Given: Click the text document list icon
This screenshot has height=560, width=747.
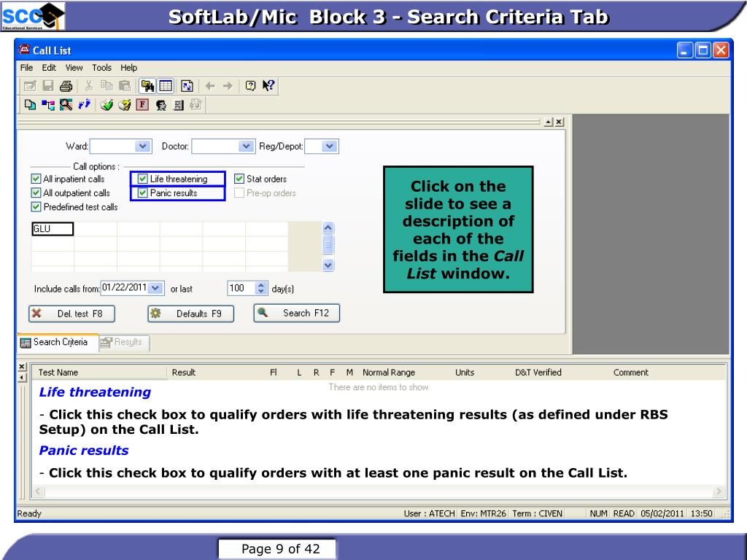Looking at the screenshot, I should [x=179, y=105].
